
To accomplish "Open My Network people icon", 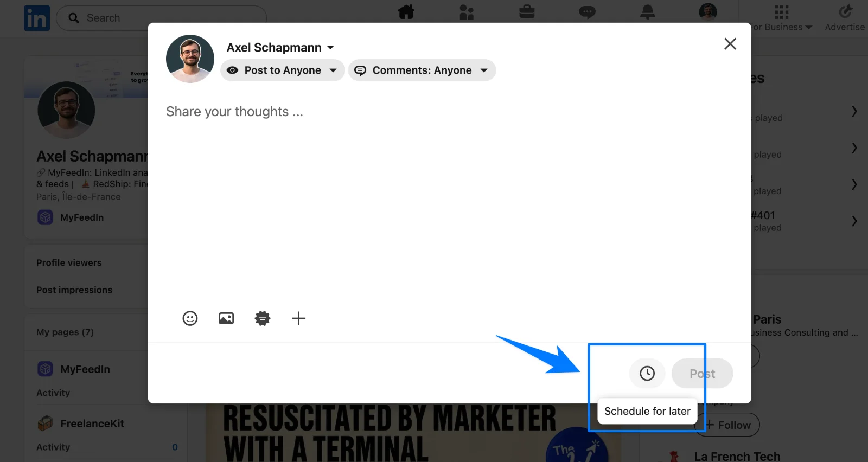I will tap(467, 11).
